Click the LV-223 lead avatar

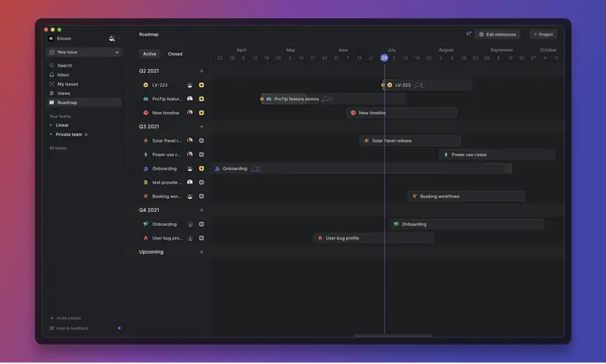[190, 85]
